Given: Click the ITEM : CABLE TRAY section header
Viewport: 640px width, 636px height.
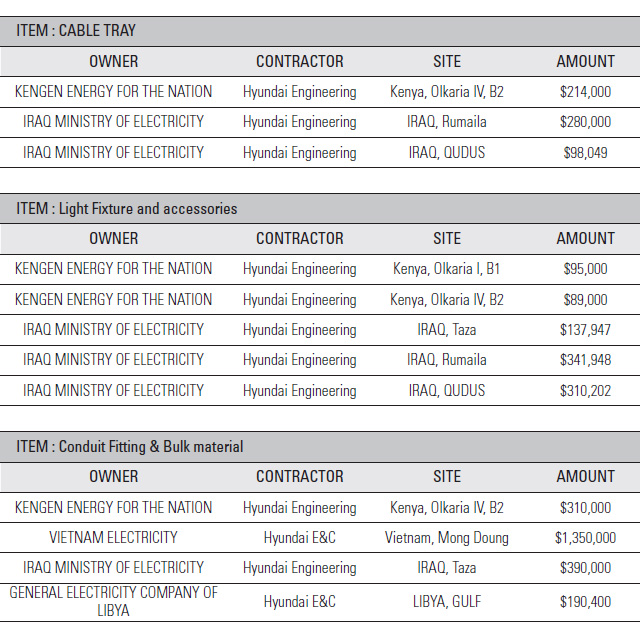Looking at the screenshot, I should point(76,31).
